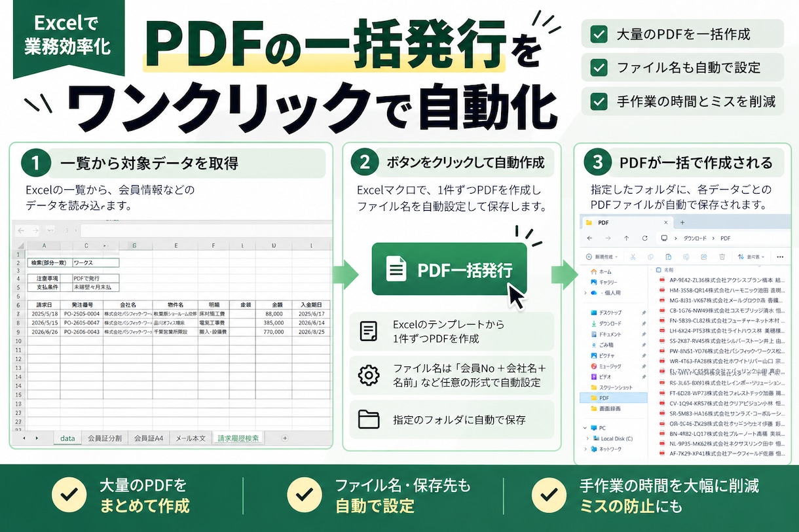Open the 並べ替え sort dropdown
This screenshot has width=799, height=532.
coord(751,257)
